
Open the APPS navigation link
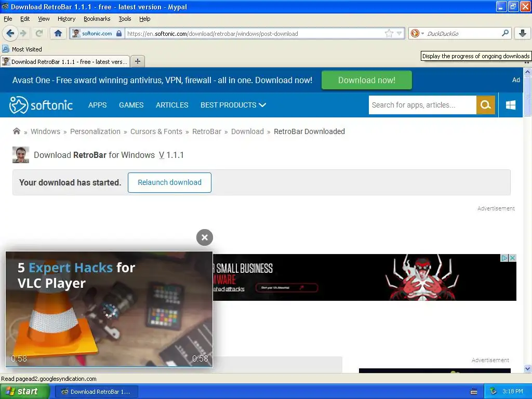(97, 105)
